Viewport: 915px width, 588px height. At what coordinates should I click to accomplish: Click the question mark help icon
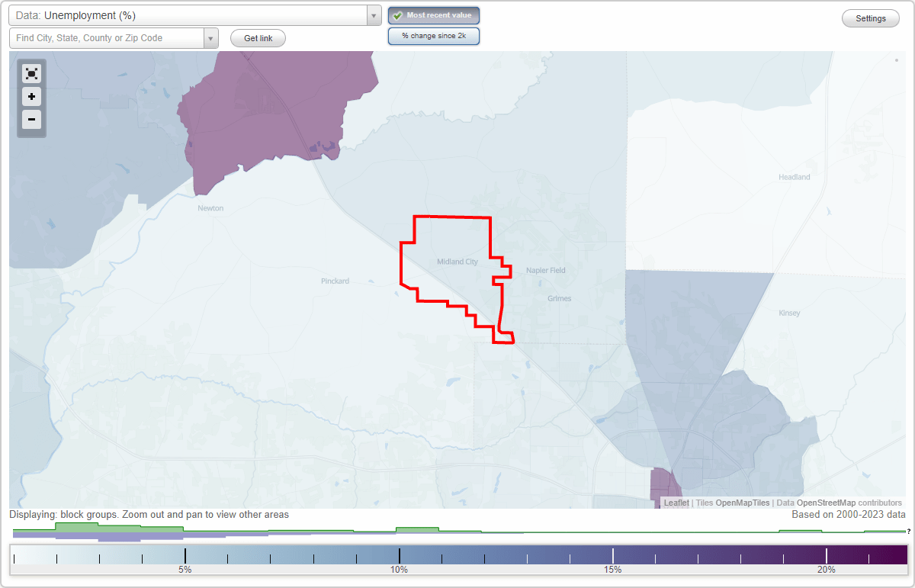(x=908, y=532)
